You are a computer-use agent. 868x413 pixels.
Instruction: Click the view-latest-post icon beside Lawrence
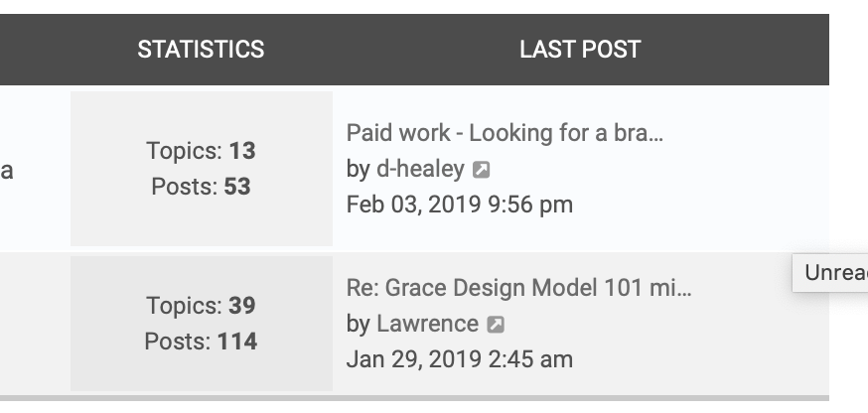tap(496, 325)
